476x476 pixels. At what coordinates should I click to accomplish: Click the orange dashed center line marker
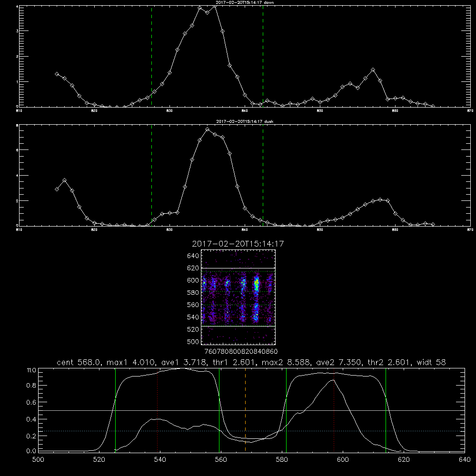click(245, 410)
